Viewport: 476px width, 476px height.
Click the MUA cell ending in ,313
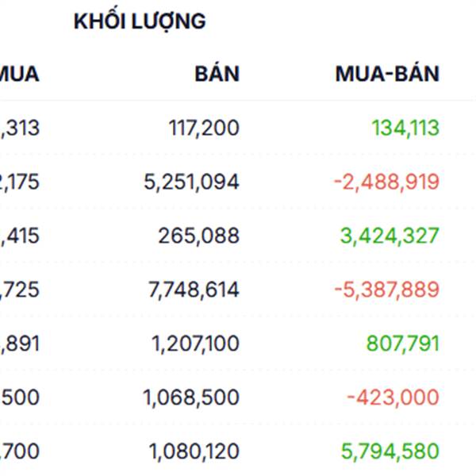(20, 128)
